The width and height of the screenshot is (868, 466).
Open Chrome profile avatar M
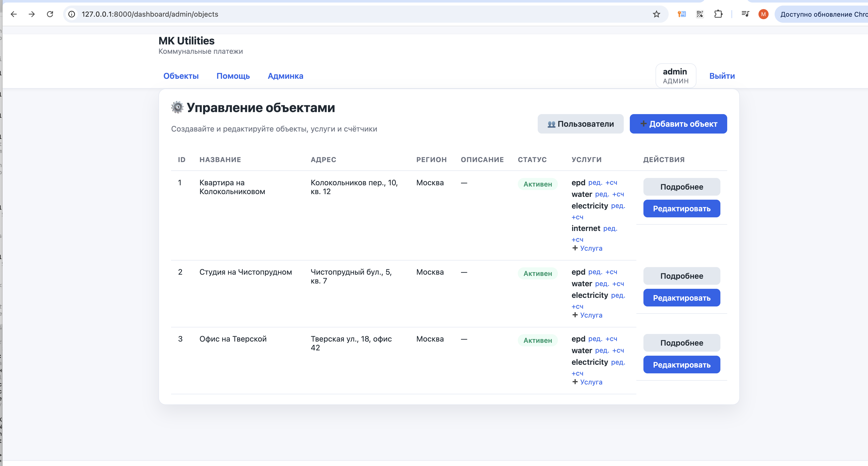[x=763, y=14]
